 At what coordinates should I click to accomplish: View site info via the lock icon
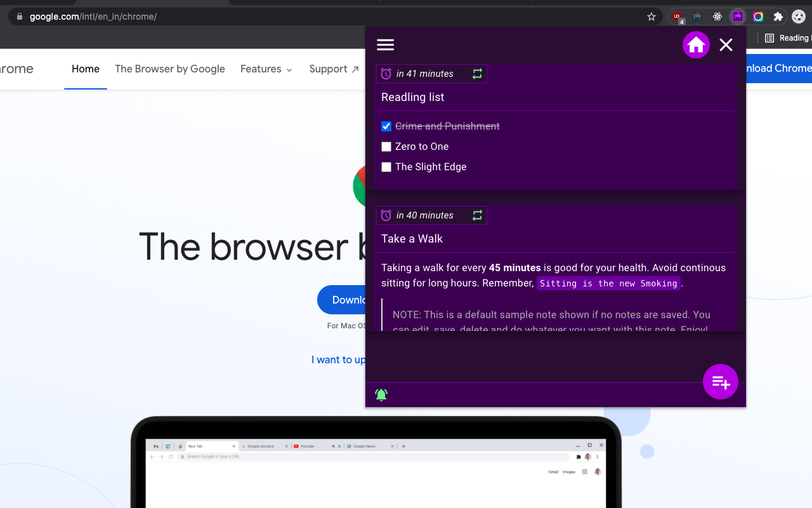19,17
